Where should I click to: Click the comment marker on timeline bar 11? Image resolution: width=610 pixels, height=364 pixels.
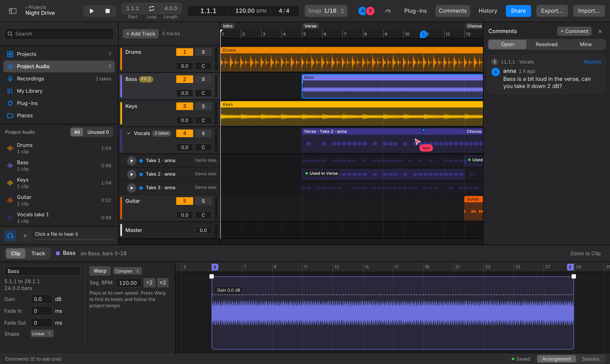(x=423, y=34)
